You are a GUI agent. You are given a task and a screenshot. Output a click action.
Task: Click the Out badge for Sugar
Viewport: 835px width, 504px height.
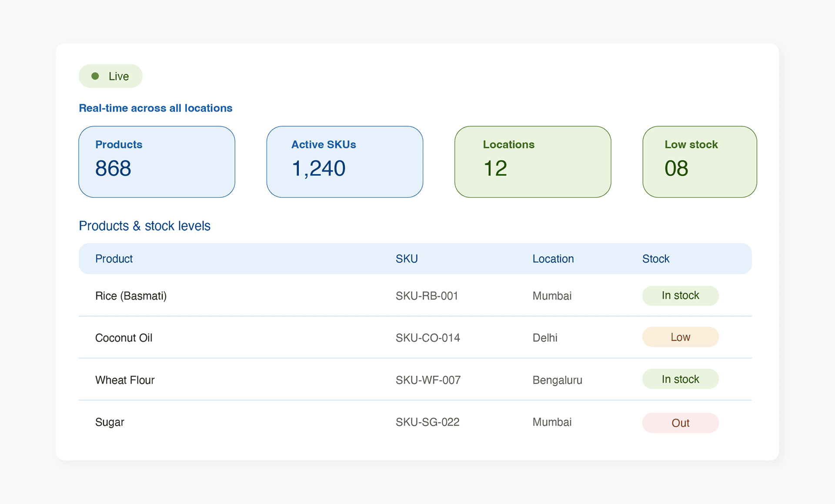pyautogui.click(x=680, y=423)
